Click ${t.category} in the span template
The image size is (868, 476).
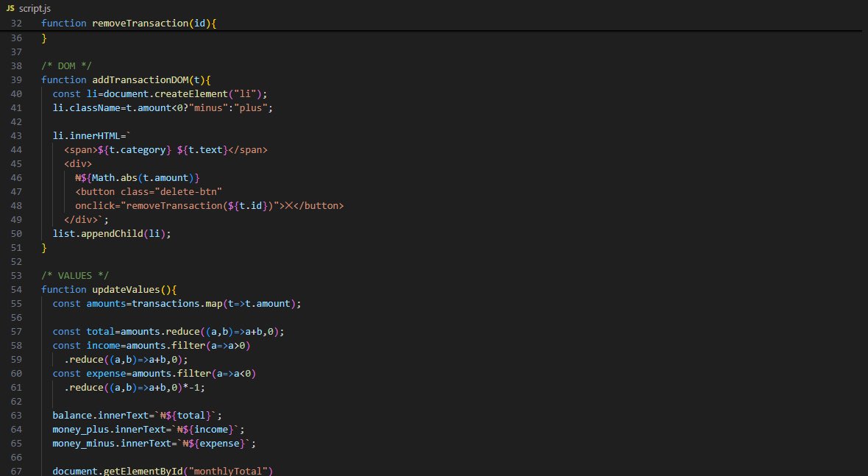(x=135, y=150)
